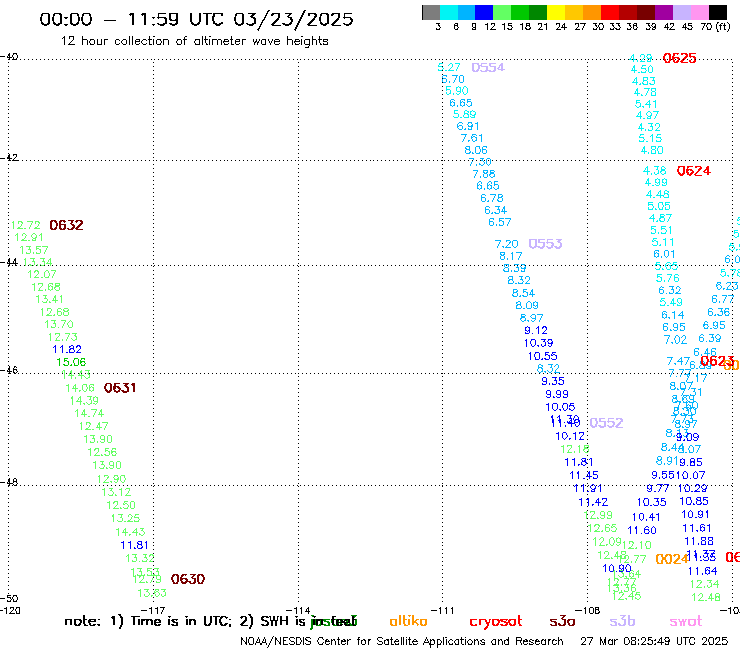This screenshot has width=740, height=650.
Task: Click the 4.50 wave height value
Action: pos(642,69)
